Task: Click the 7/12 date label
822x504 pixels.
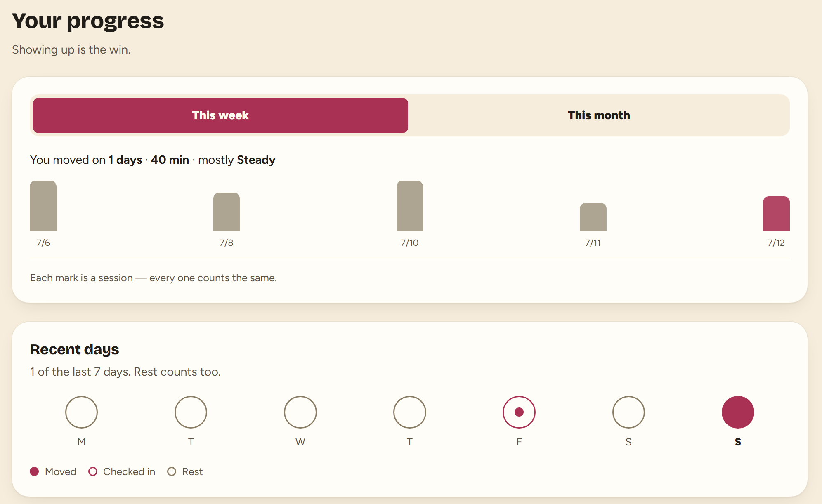Action: (776, 243)
